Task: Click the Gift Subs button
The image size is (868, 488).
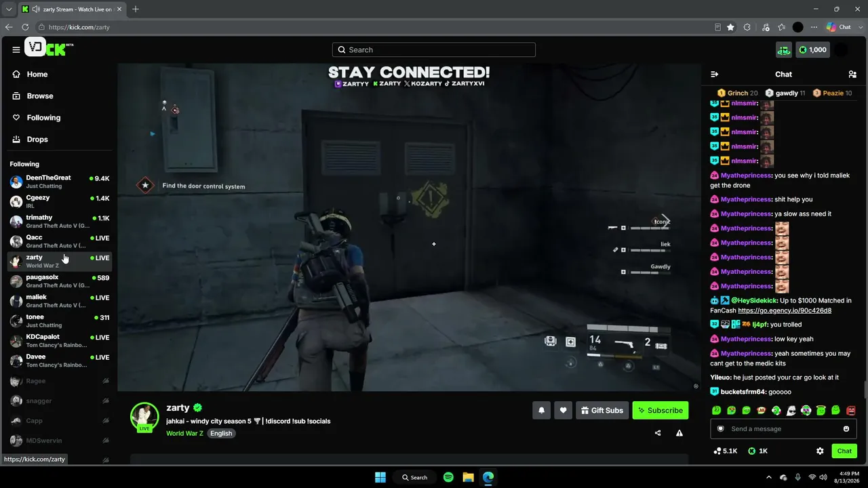Action: pos(602,410)
